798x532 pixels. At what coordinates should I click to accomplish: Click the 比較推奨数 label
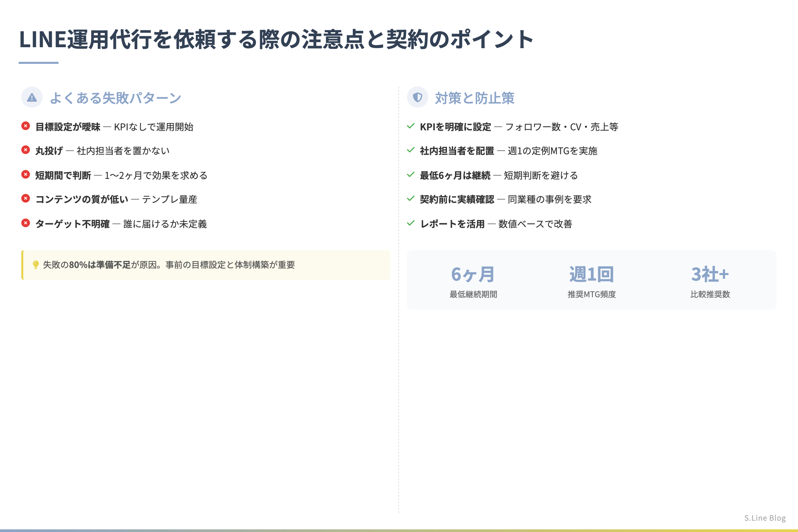pyautogui.click(x=710, y=294)
